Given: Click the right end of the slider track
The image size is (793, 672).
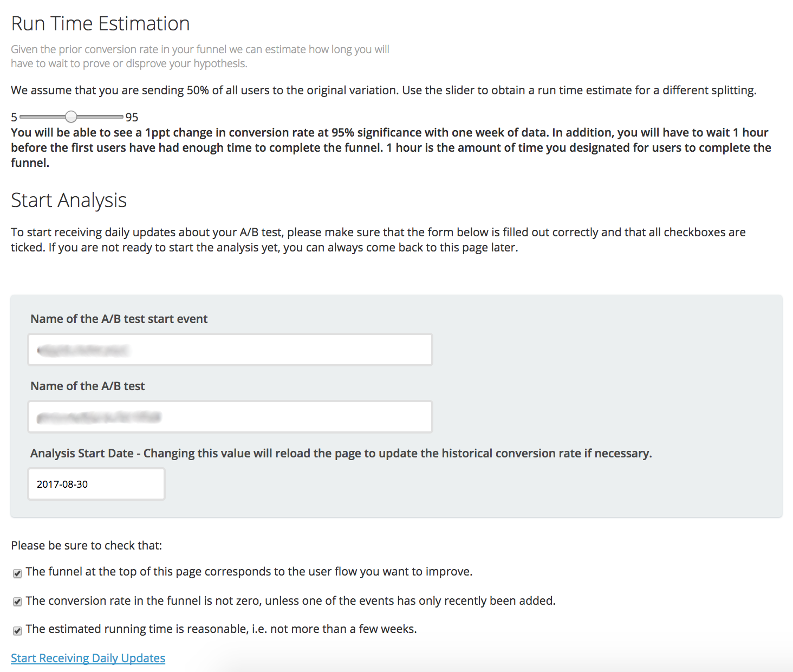Looking at the screenshot, I should (x=120, y=117).
